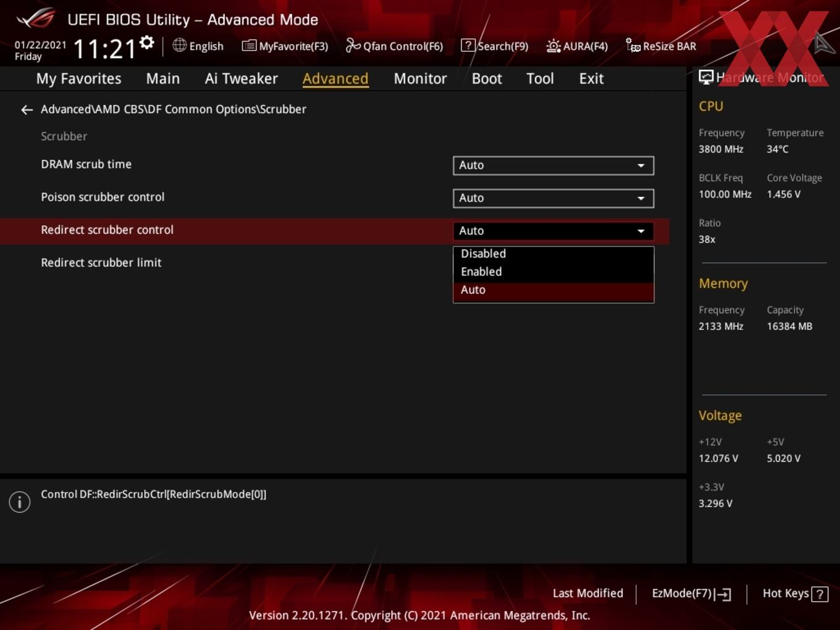Switch to the Monitor tab

pos(420,78)
